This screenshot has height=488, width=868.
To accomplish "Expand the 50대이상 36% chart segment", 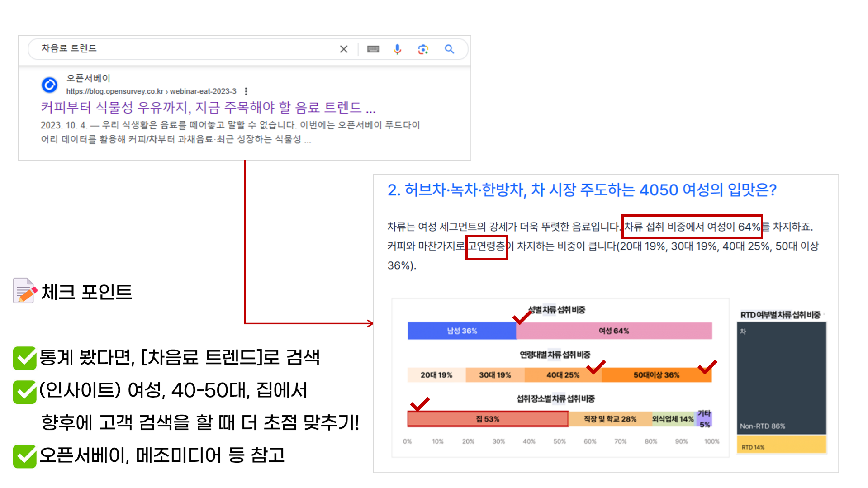I will pyautogui.click(x=657, y=374).
